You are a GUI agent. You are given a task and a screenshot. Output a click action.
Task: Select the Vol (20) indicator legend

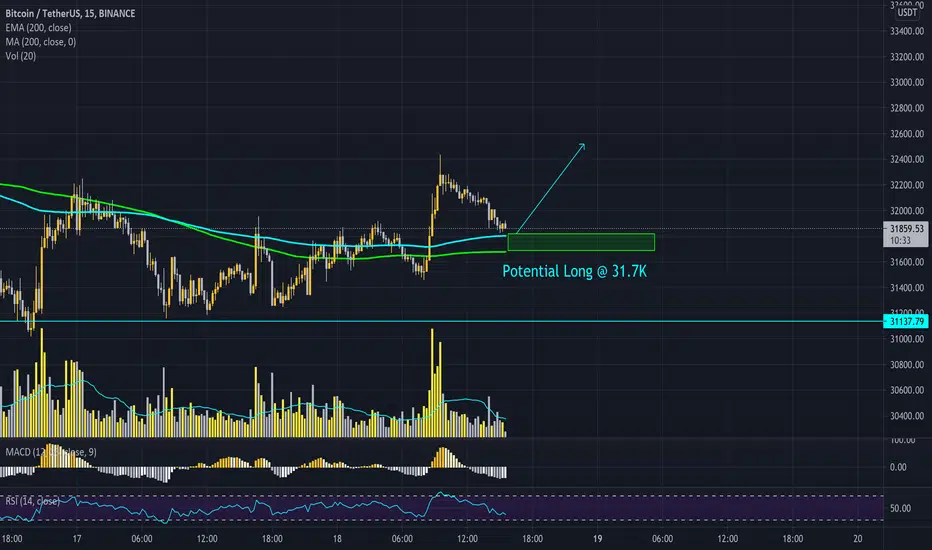click(21, 56)
